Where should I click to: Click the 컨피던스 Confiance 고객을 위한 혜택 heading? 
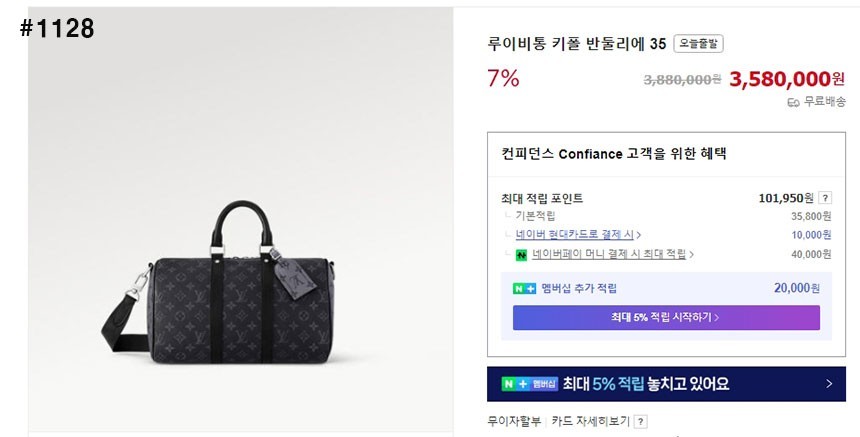click(x=613, y=154)
